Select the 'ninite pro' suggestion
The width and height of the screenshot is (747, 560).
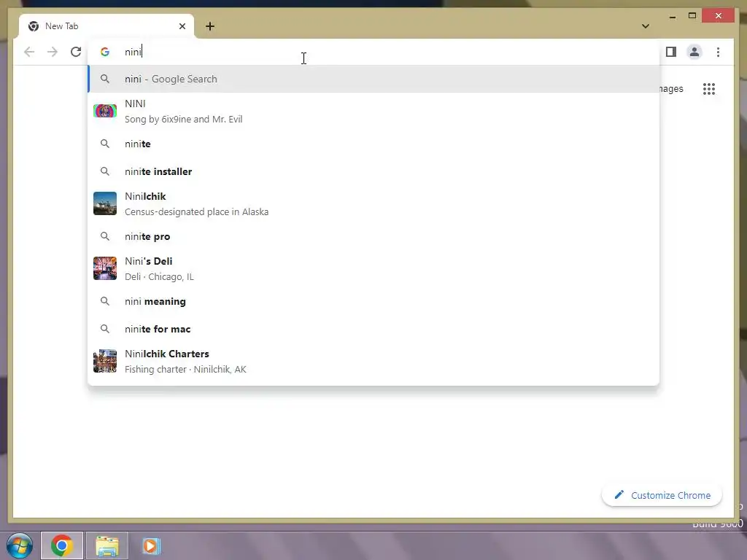374,237
